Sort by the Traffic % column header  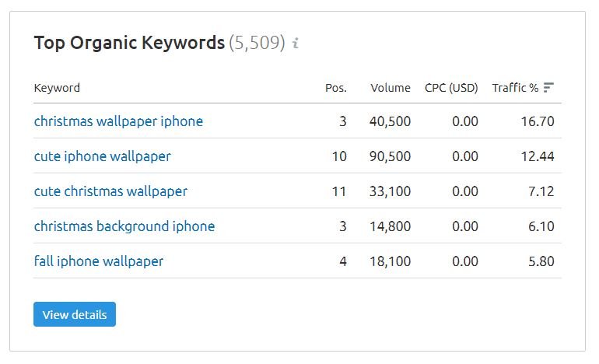(515, 88)
